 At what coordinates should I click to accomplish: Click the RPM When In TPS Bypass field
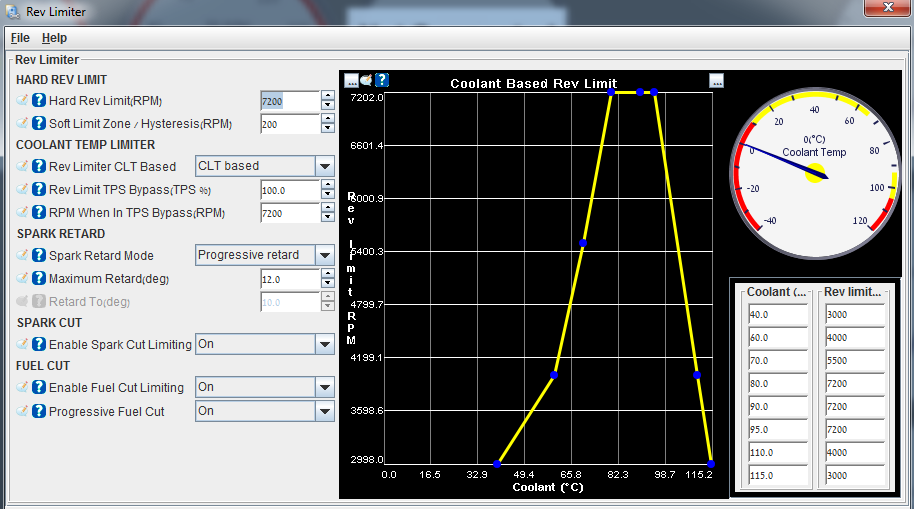click(290, 213)
